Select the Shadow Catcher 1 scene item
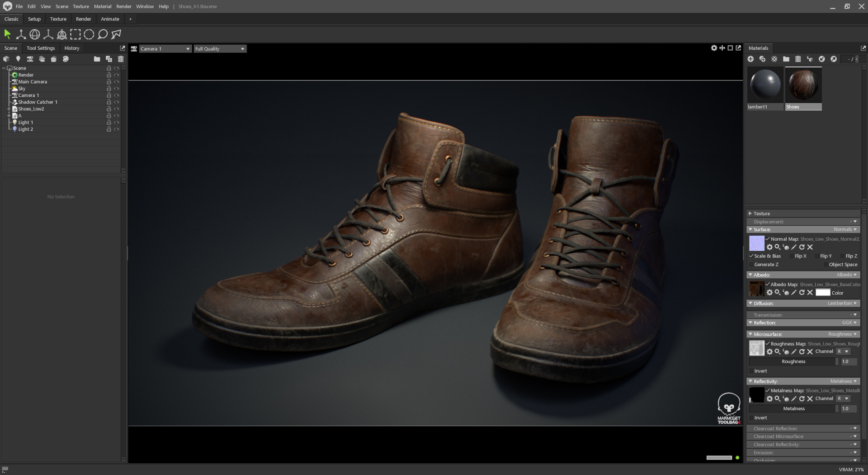 38,102
